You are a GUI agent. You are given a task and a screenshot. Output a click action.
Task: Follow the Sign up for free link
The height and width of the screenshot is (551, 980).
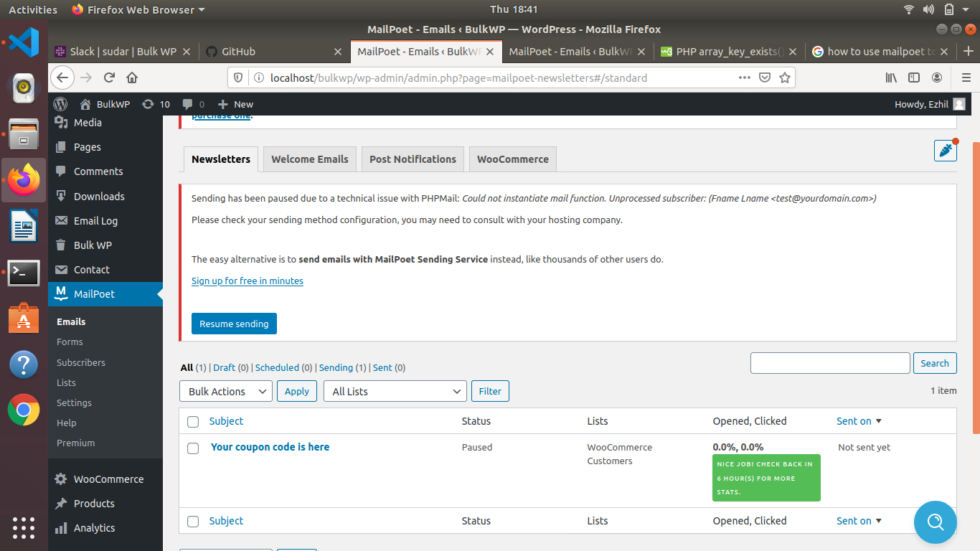247,281
